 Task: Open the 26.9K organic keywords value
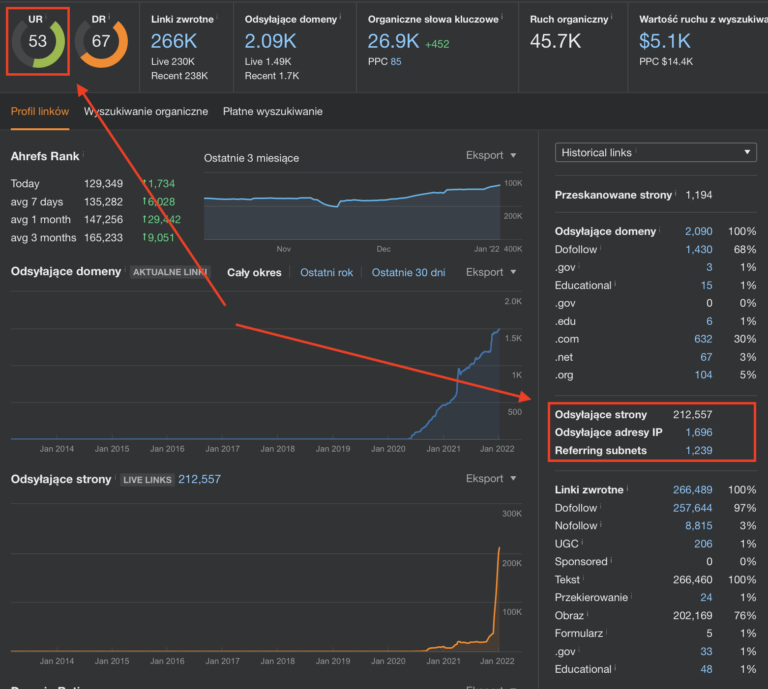click(x=393, y=42)
